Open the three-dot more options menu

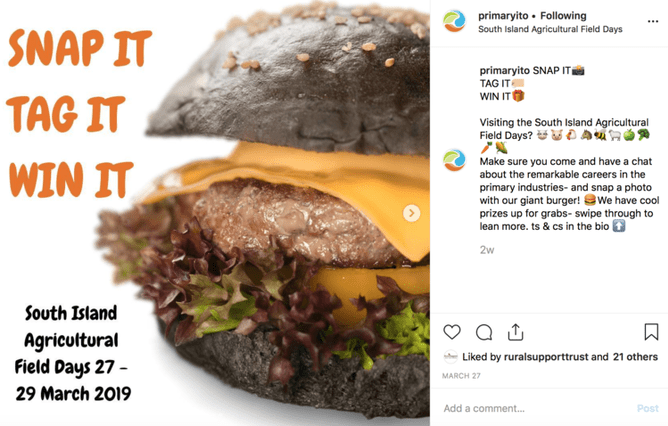pos(653,21)
